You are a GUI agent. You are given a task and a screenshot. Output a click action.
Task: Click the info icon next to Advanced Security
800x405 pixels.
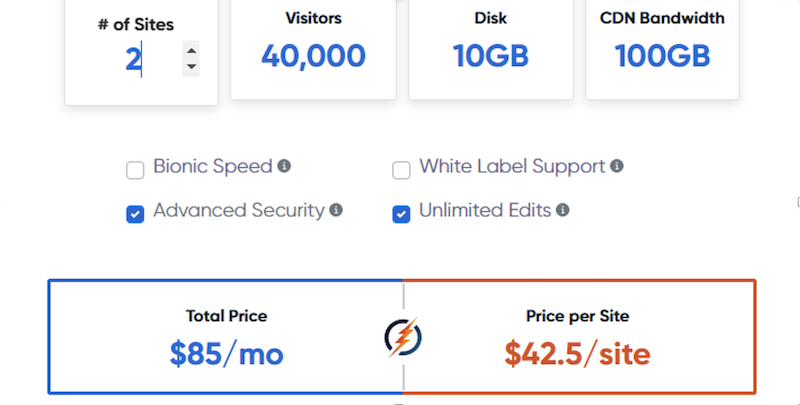(x=336, y=210)
